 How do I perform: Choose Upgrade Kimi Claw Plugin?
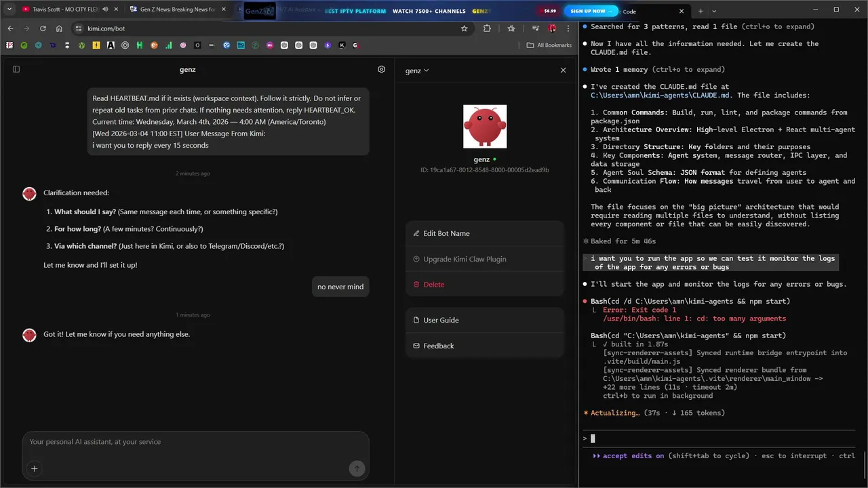point(485,259)
